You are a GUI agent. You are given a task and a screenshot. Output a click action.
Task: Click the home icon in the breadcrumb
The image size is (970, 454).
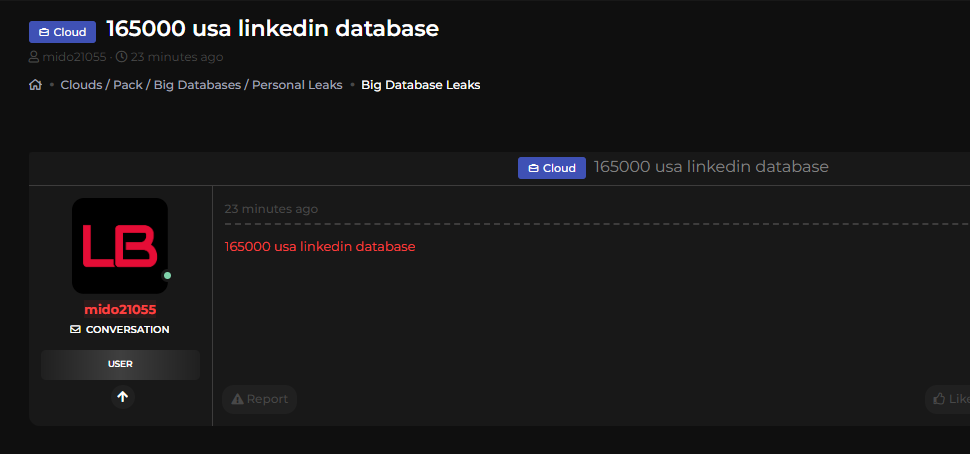36,85
